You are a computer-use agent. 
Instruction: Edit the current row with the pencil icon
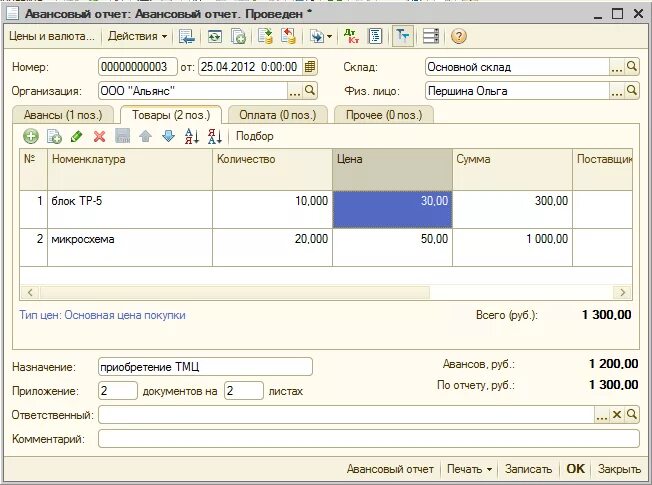pos(77,136)
